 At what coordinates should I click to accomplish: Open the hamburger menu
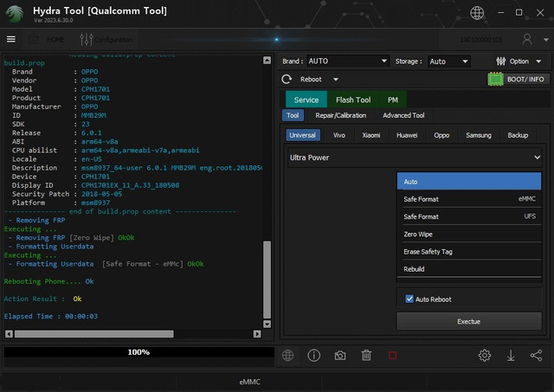tap(11, 39)
